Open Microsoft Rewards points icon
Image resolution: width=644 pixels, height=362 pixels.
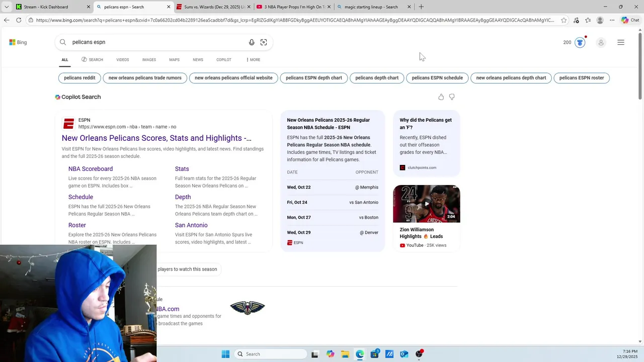pyautogui.click(x=580, y=42)
